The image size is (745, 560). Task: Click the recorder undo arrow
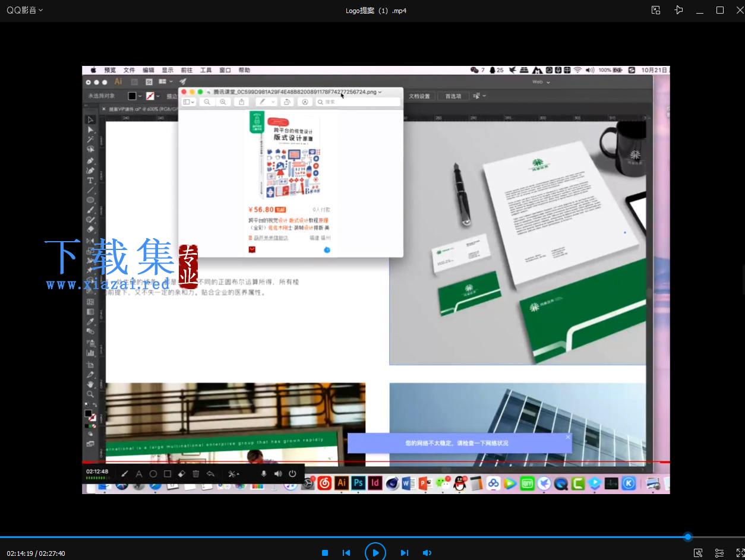coord(210,474)
